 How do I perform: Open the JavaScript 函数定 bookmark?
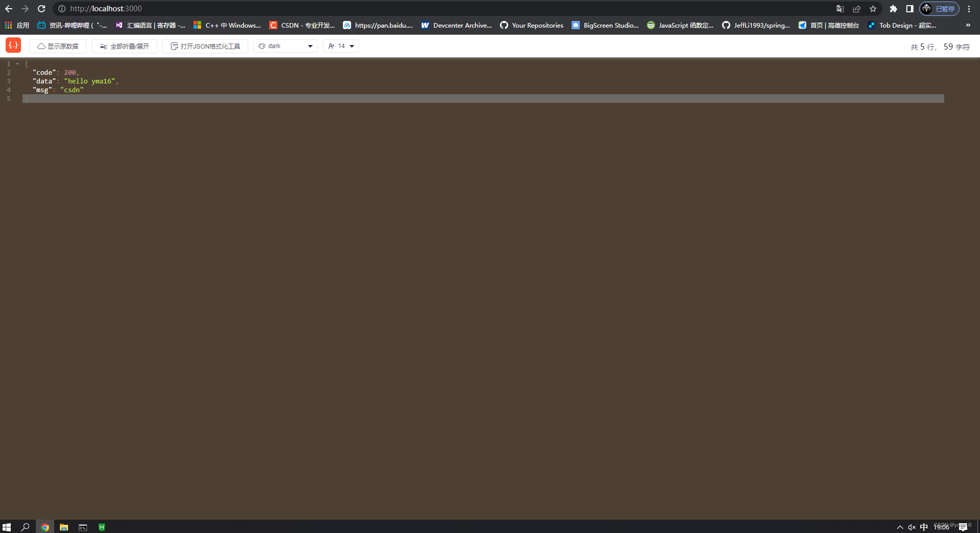pyautogui.click(x=680, y=25)
